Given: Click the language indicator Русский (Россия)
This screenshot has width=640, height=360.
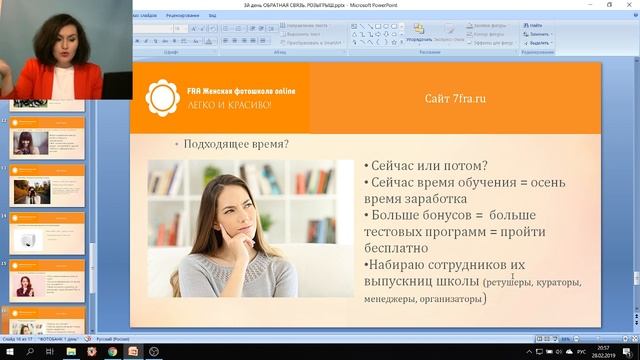Looking at the screenshot, I should point(113,339).
